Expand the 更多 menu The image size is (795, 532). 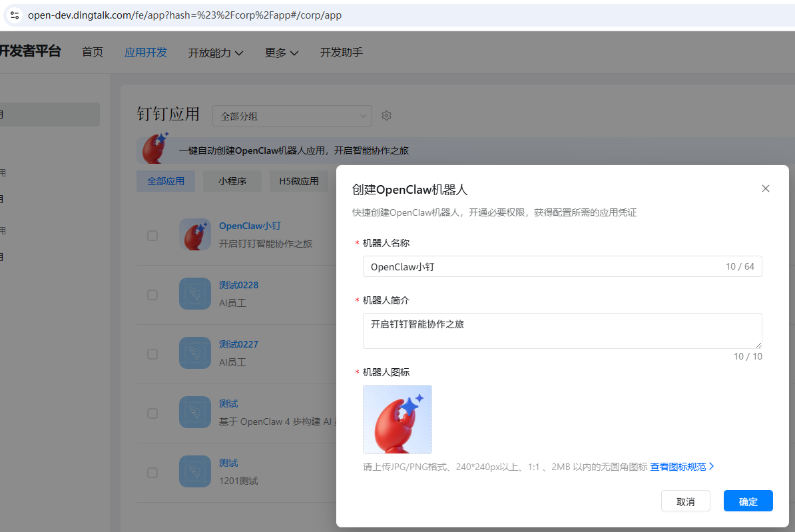[282, 53]
